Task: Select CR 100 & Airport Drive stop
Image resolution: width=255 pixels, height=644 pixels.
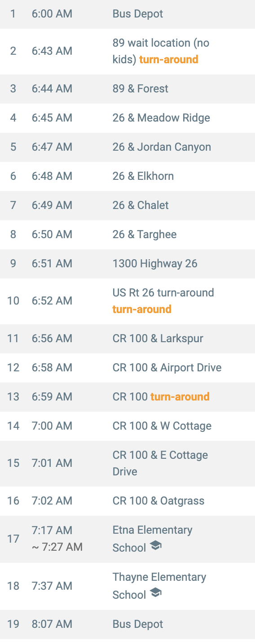Action: (127, 368)
